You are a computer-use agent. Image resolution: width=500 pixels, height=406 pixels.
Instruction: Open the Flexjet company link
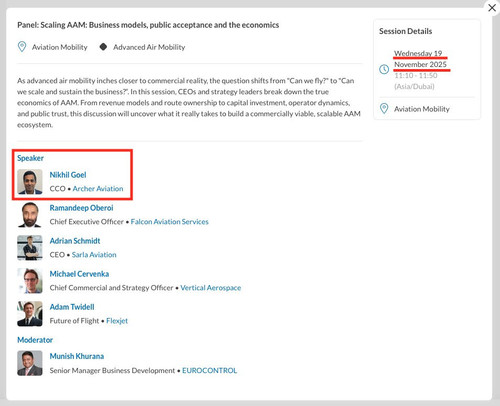pos(117,321)
